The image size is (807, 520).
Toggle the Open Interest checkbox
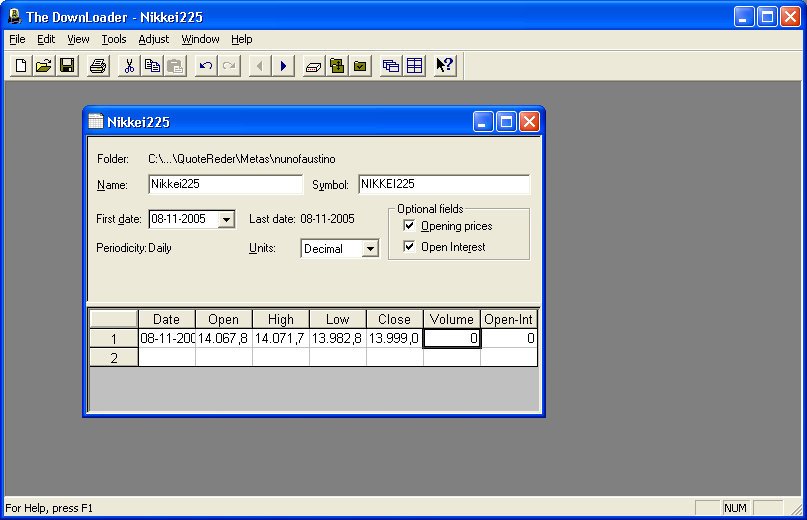pyautogui.click(x=409, y=247)
